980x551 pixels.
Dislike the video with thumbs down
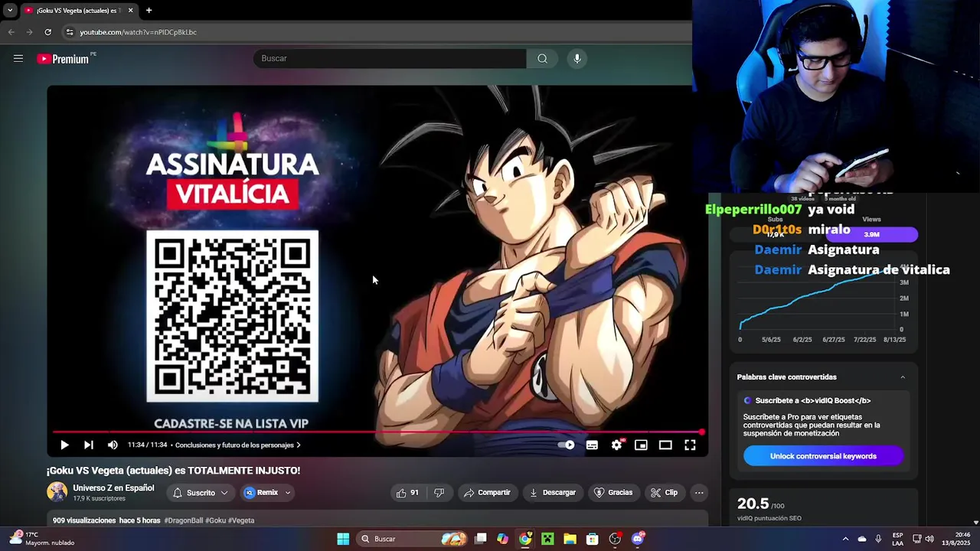[x=439, y=493]
